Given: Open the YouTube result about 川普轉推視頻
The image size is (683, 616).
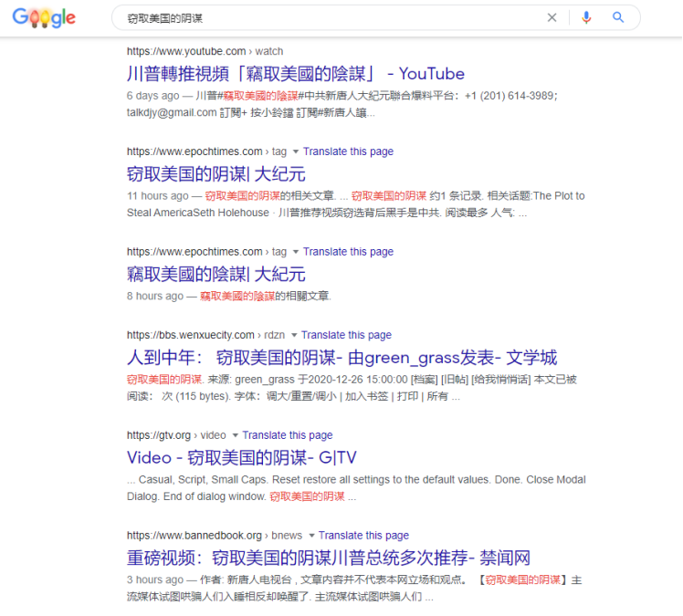Looking at the screenshot, I should (295, 74).
